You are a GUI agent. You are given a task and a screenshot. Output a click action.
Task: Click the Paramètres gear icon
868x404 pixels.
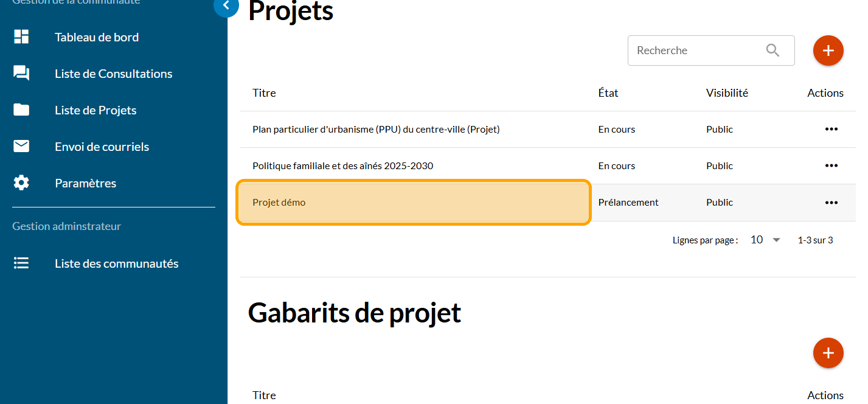[21, 183]
